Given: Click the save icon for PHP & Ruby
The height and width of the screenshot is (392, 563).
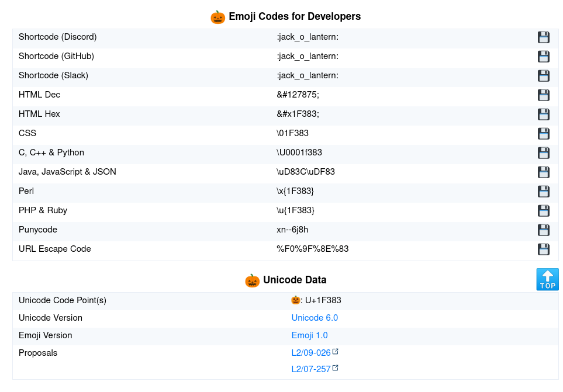Looking at the screenshot, I should click(x=543, y=211).
